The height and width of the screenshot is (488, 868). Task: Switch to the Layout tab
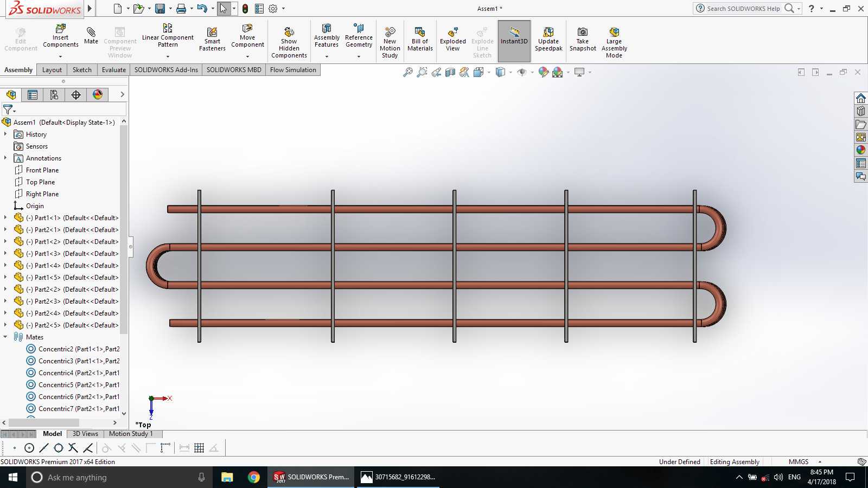[x=52, y=70]
